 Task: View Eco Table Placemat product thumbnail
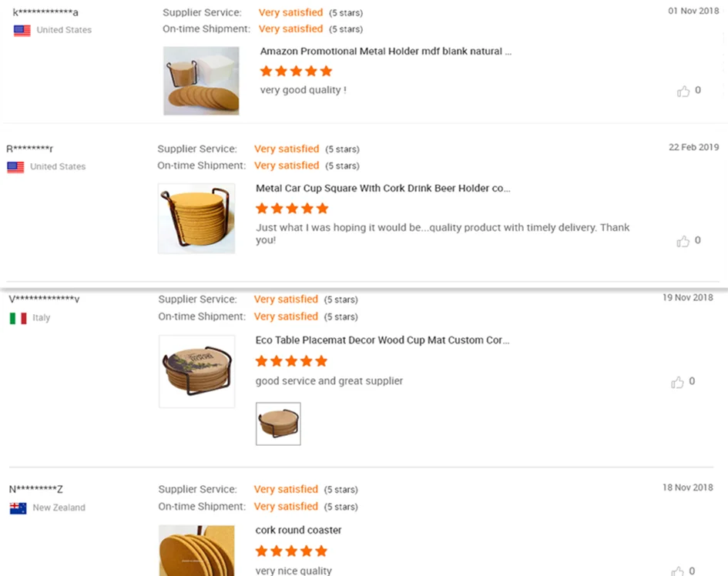[196, 371]
